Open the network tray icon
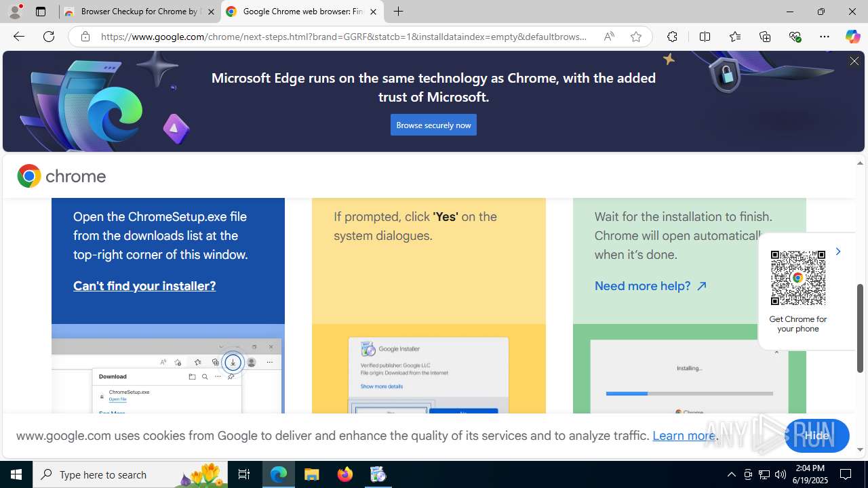The height and width of the screenshot is (488, 868). click(x=764, y=474)
